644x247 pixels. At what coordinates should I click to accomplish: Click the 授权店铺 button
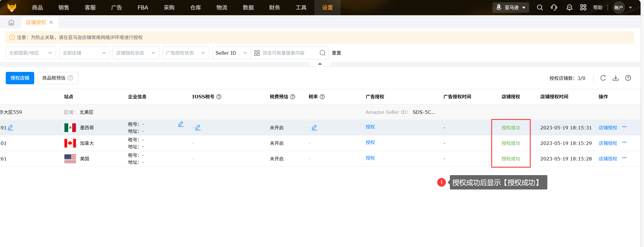[x=20, y=78]
